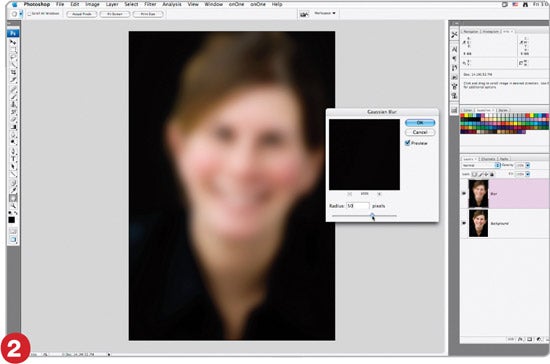Click the Print Size button
This screenshot has width=550, height=364.
(148, 14)
